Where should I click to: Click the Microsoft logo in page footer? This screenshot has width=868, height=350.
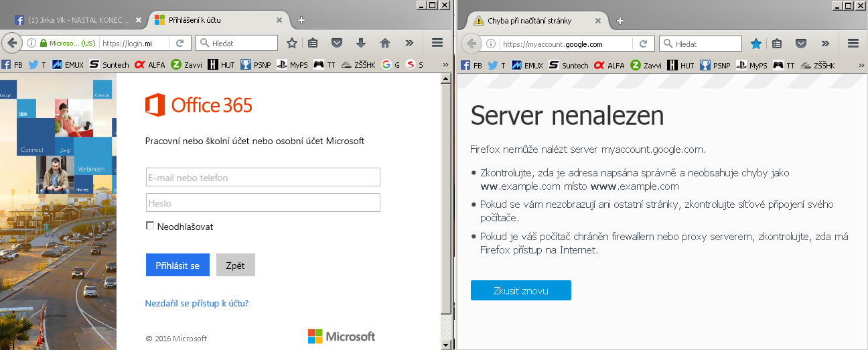pyautogui.click(x=342, y=337)
